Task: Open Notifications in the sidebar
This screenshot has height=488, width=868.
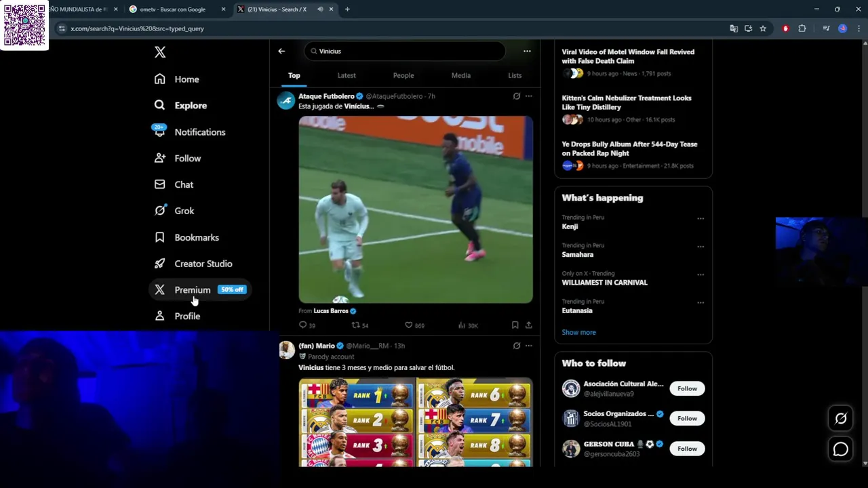Action: (x=189, y=132)
